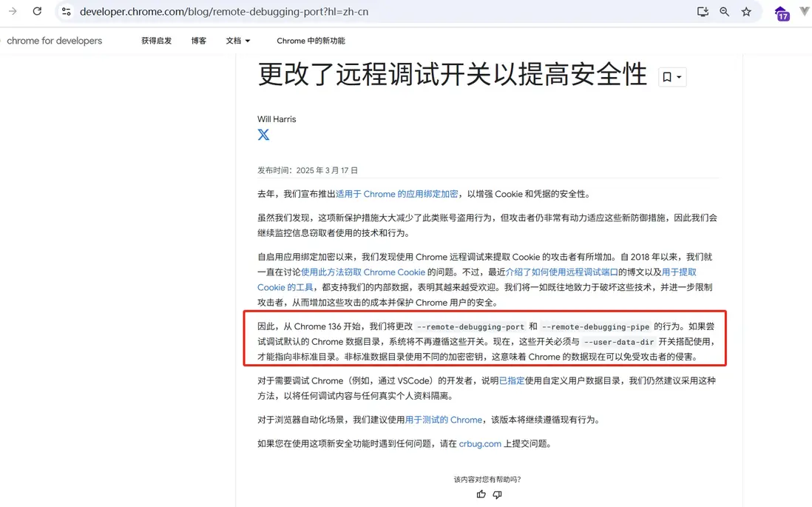The height and width of the screenshot is (507, 812).
Task: Click the thumbs down feedback icon
Action: click(497, 494)
